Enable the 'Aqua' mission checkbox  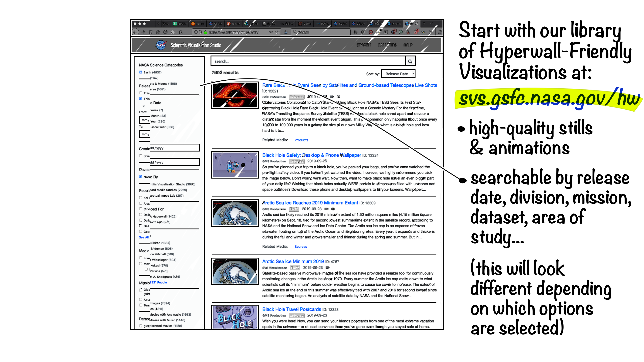pos(141,299)
